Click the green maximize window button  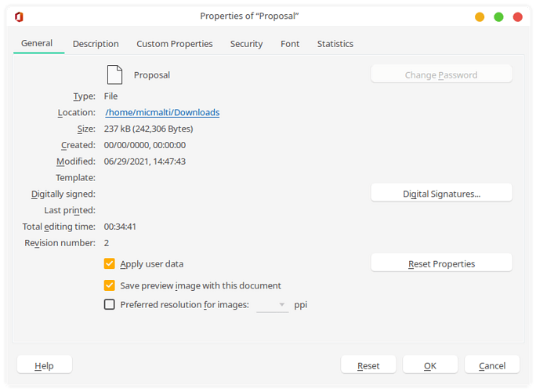(x=498, y=16)
